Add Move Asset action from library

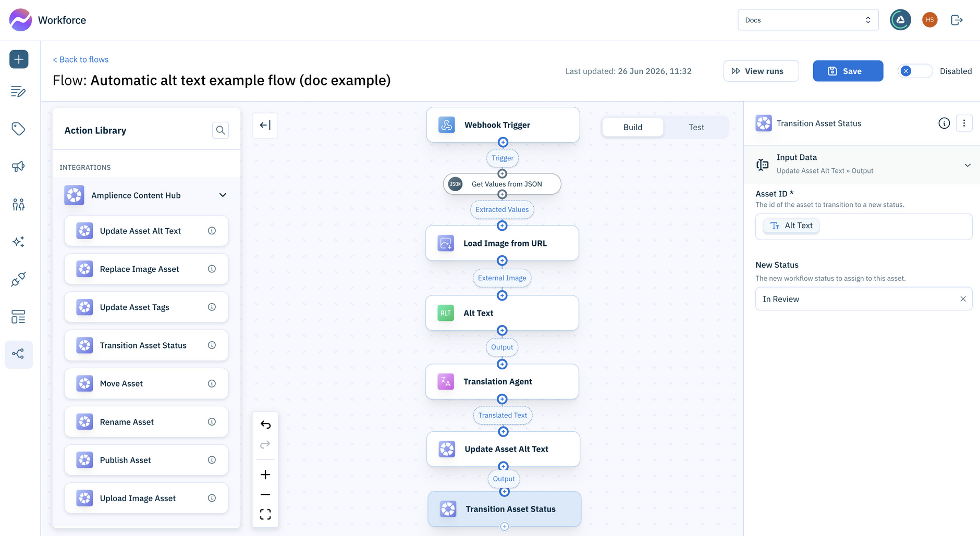[x=146, y=383]
